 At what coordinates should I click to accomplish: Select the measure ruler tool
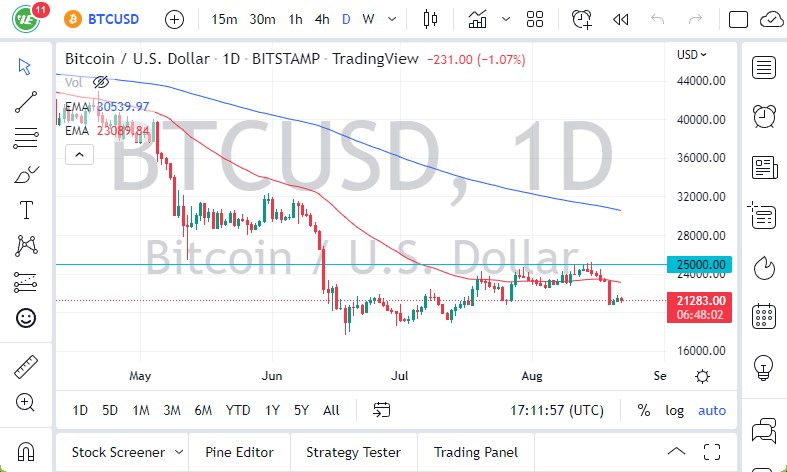point(26,367)
